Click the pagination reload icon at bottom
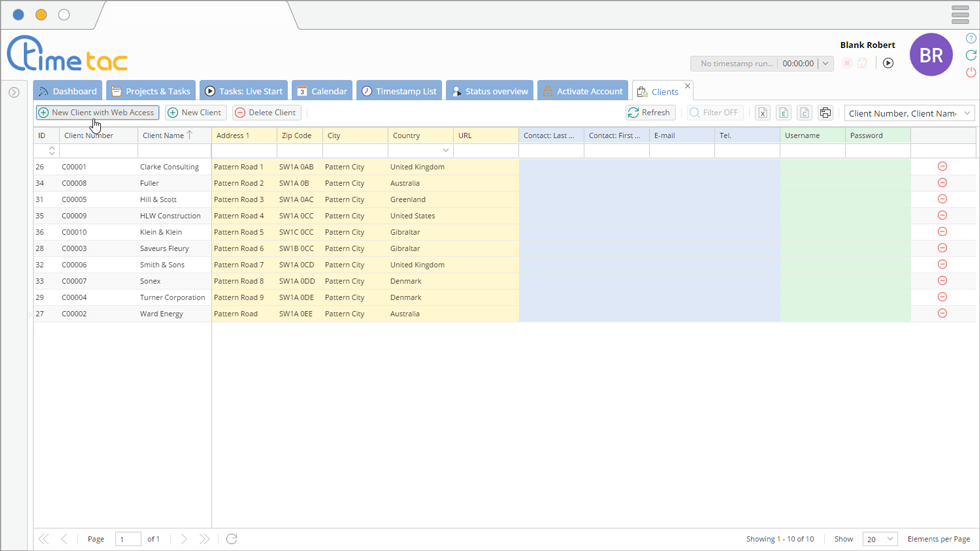 click(x=231, y=539)
